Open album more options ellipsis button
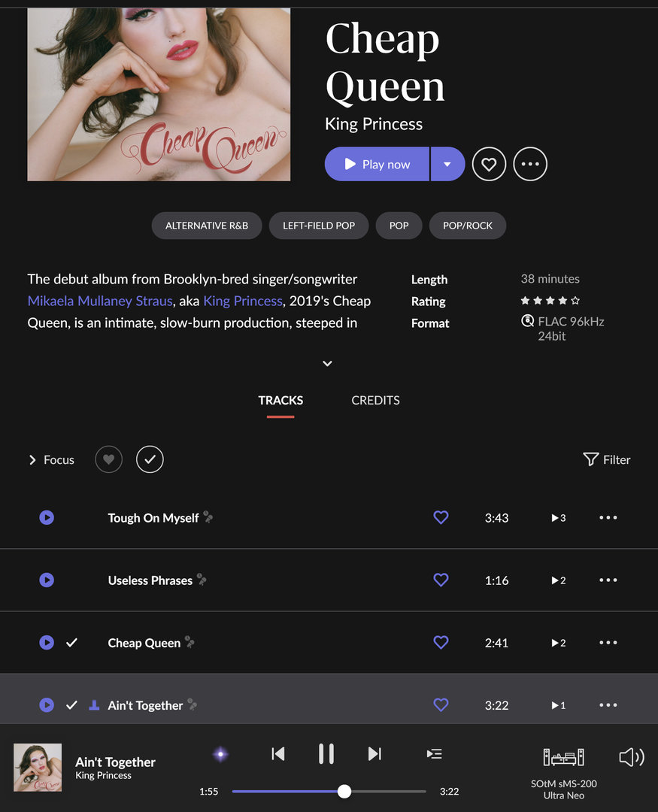 click(530, 164)
